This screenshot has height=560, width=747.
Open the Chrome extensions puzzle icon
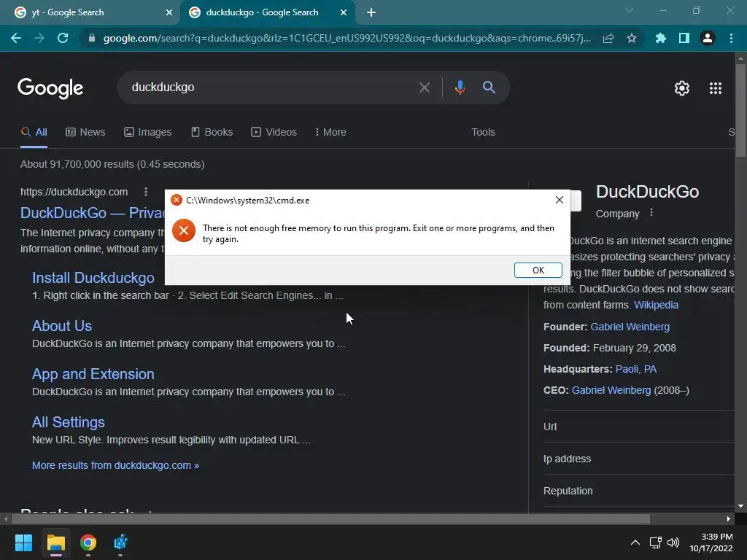tap(660, 38)
